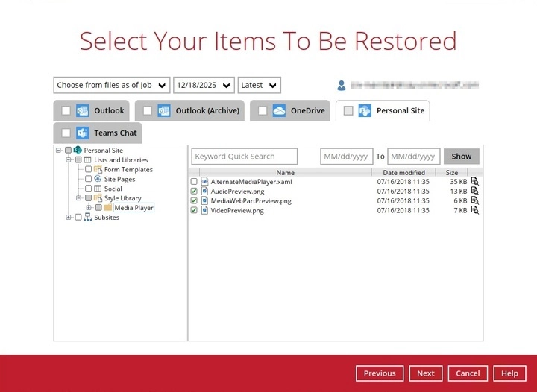Screen dimensions: 537x392
Task: Open the 'Choose from files as of job' dropdown
Action: point(111,85)
